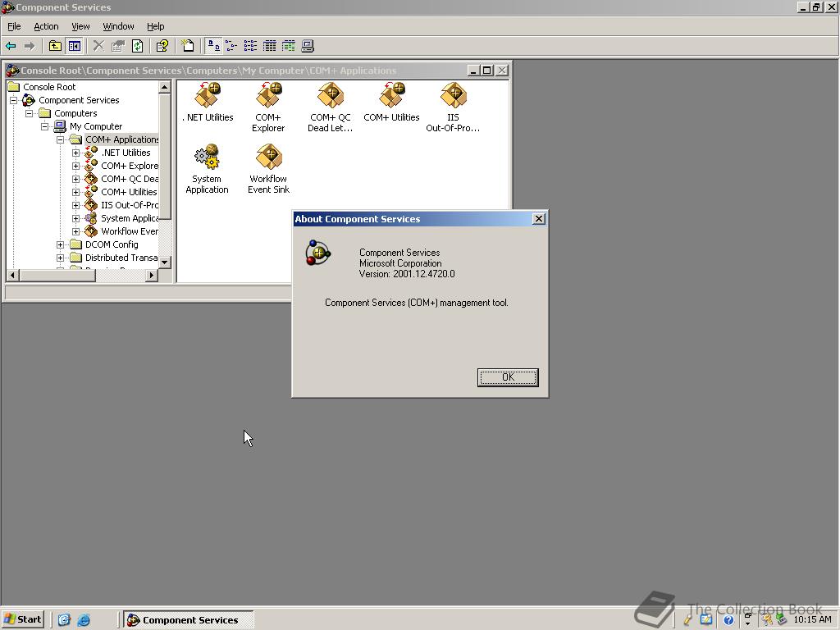Click the Help toolbar icon with question mark

(162, 46)
